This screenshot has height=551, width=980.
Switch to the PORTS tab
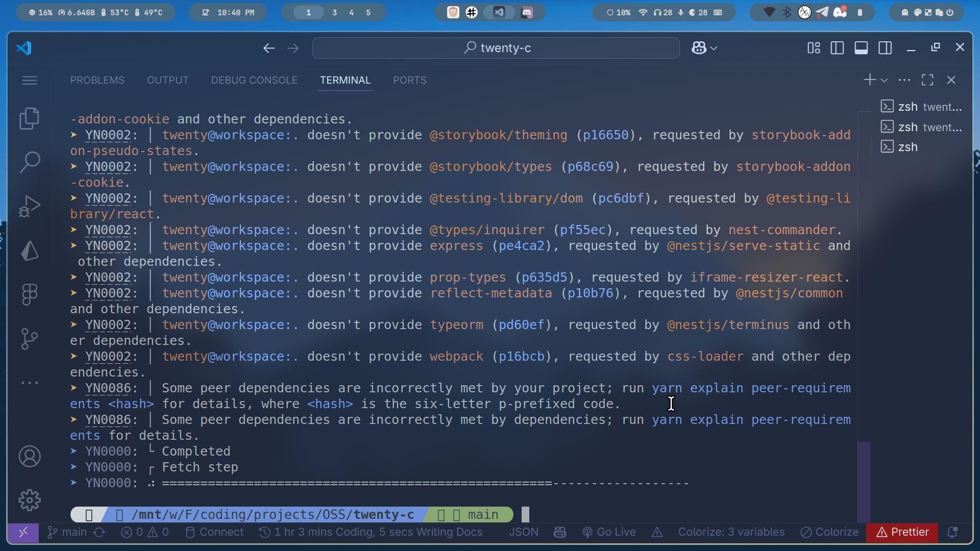[x=410, y=80]
